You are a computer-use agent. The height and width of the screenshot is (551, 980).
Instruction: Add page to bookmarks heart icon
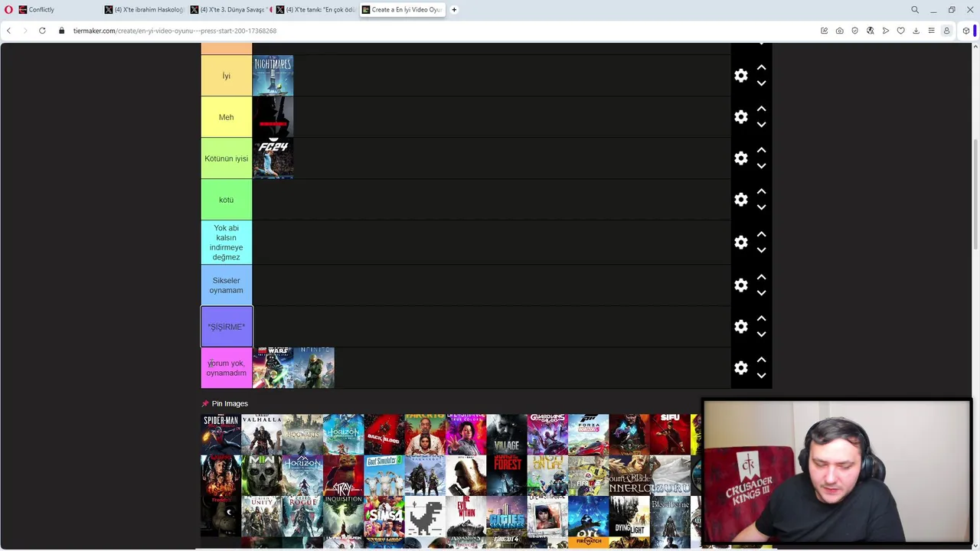(900, 31)
